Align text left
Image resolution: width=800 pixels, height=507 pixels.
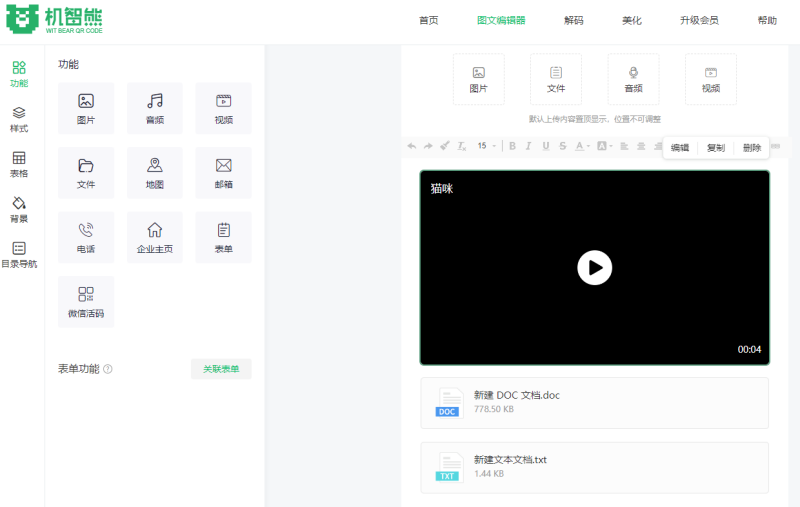coord(624,146)
